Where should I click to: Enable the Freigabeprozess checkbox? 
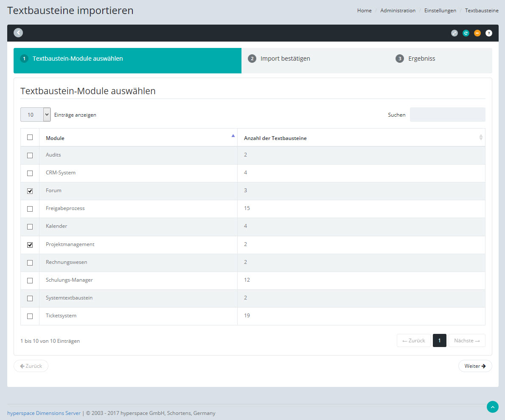pyautogui.click(x=30, y=209)
